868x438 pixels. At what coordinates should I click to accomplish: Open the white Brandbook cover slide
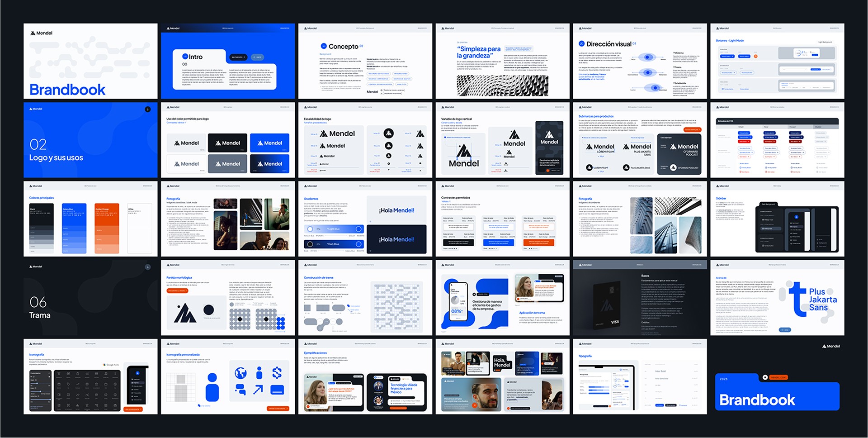[x=90, y=61]
